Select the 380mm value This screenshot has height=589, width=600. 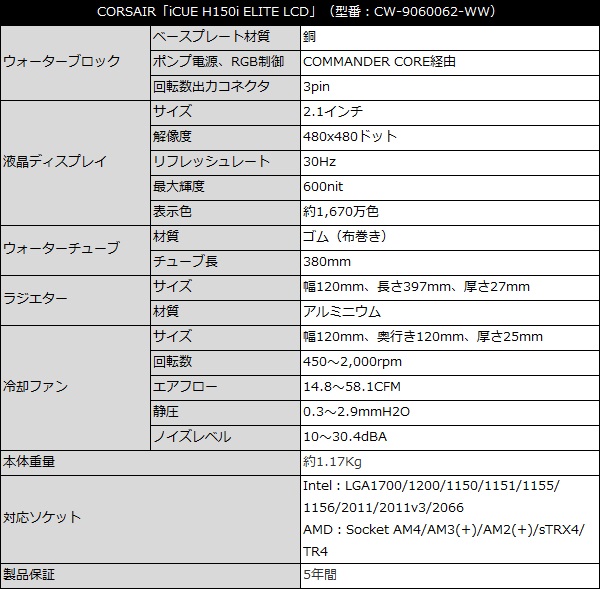[327, 261]
